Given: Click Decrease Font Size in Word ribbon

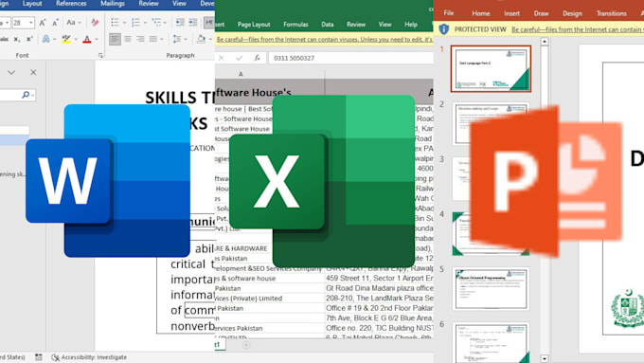Looking at the screenshot, I should point(56,23).
